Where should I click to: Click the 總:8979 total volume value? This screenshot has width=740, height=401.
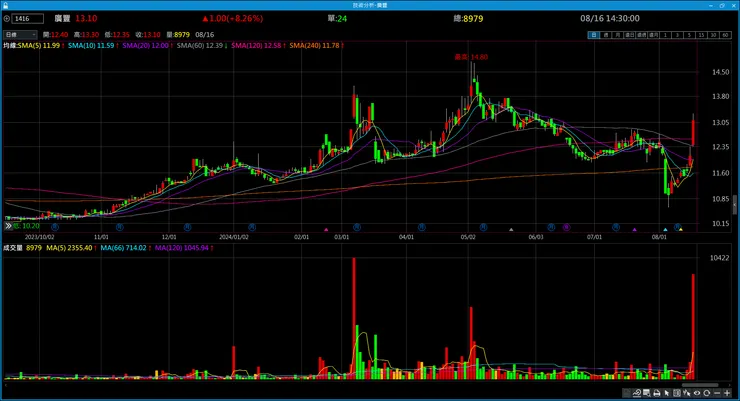(468, 18)
